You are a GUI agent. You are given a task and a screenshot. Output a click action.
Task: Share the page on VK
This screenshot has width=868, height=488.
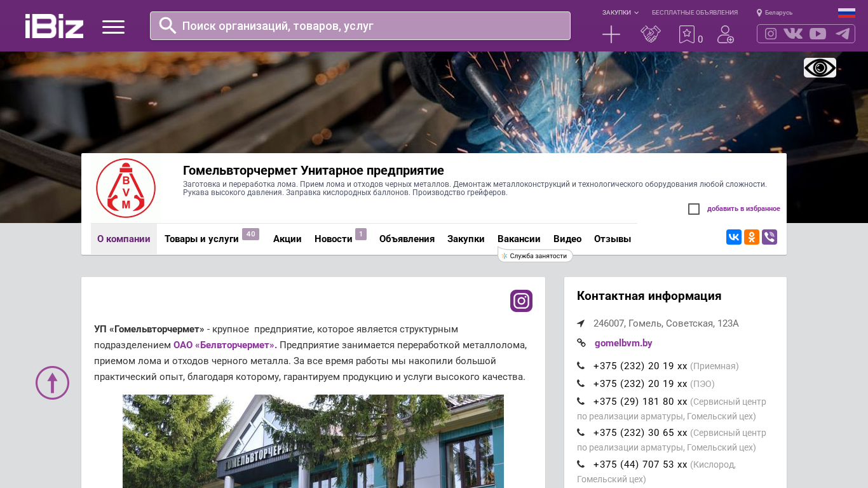click(x=734, y=237)
